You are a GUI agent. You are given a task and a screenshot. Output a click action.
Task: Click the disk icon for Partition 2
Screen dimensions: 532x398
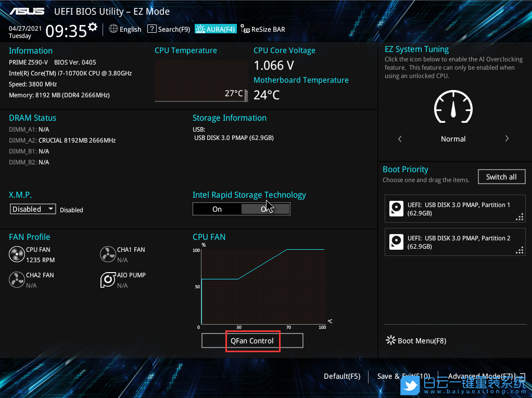(396, 242)
